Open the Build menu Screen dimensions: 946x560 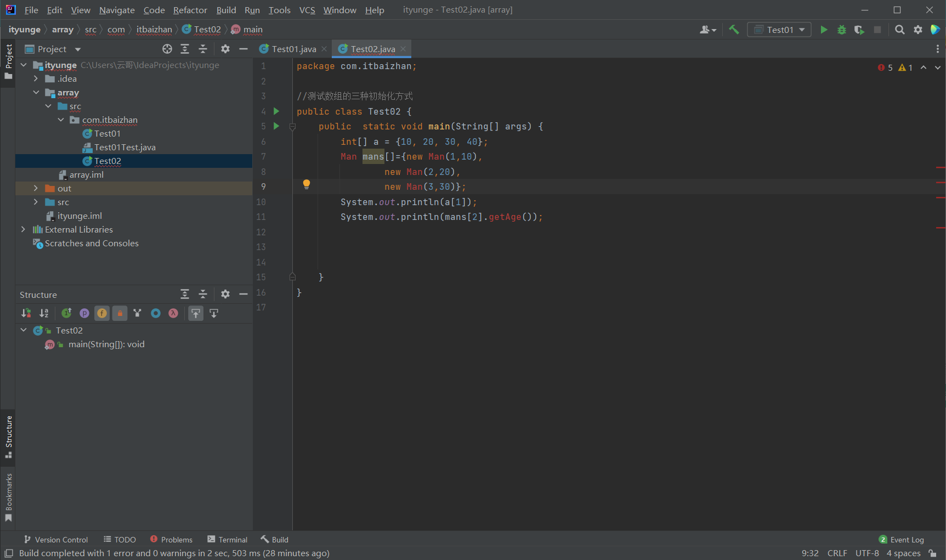[x=226, y=10]
